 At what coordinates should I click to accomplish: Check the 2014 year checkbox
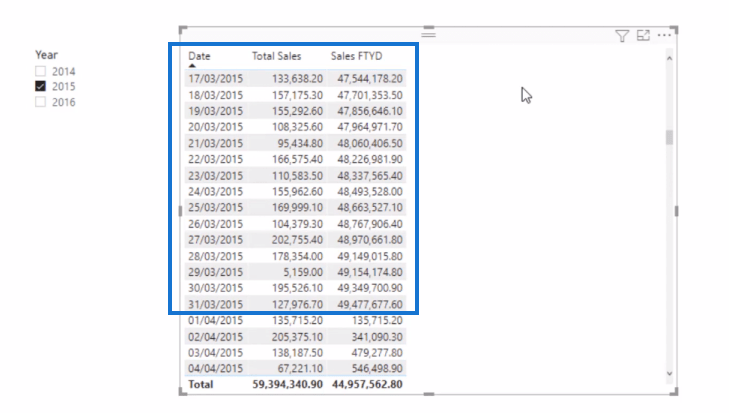40,71
